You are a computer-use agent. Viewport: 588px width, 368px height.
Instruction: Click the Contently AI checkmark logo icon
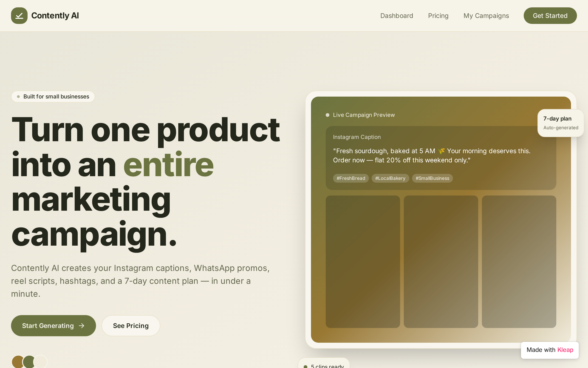(19, 16)
